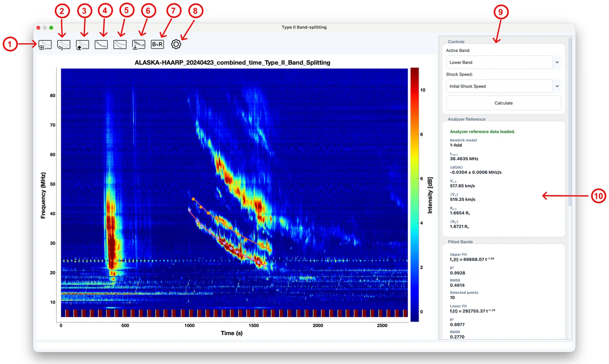Click the Analyzer Reference section header

point(467,119)
